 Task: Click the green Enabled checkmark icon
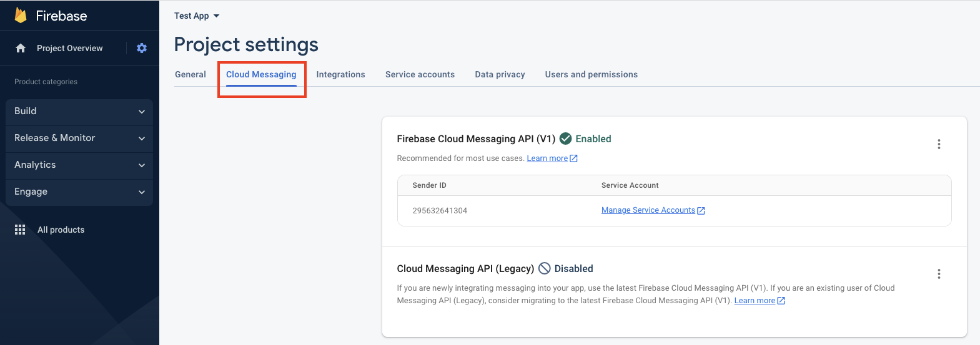pos(566,138)
